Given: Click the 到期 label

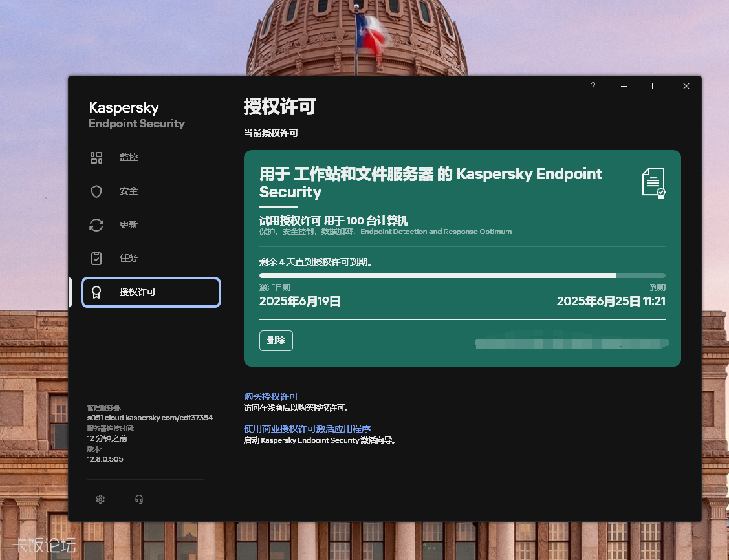Looking at the screenshot, I should 658,288.
